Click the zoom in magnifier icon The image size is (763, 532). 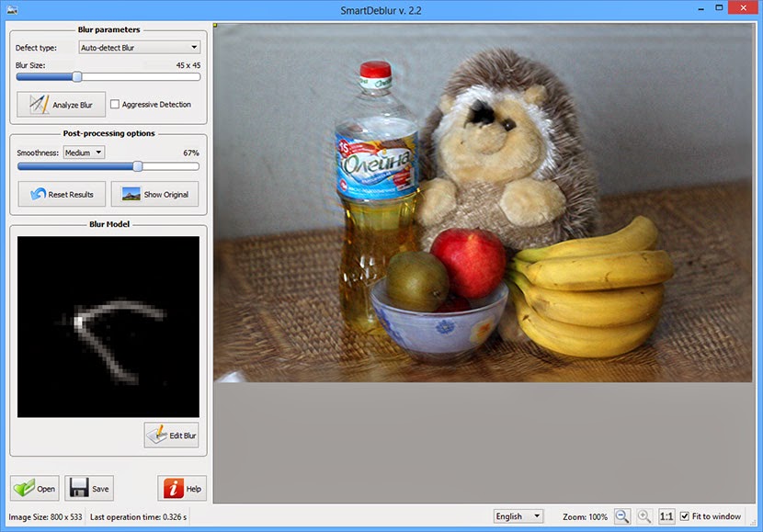[644, 516]
